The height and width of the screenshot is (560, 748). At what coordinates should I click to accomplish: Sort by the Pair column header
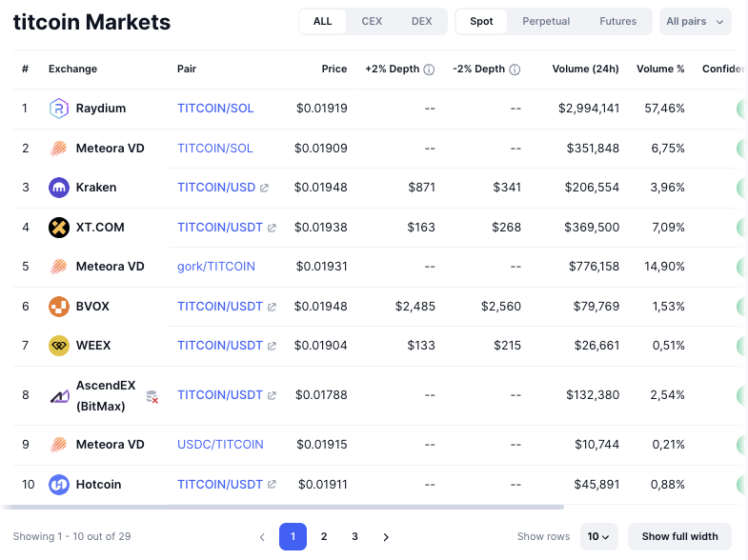click(187, 70)
